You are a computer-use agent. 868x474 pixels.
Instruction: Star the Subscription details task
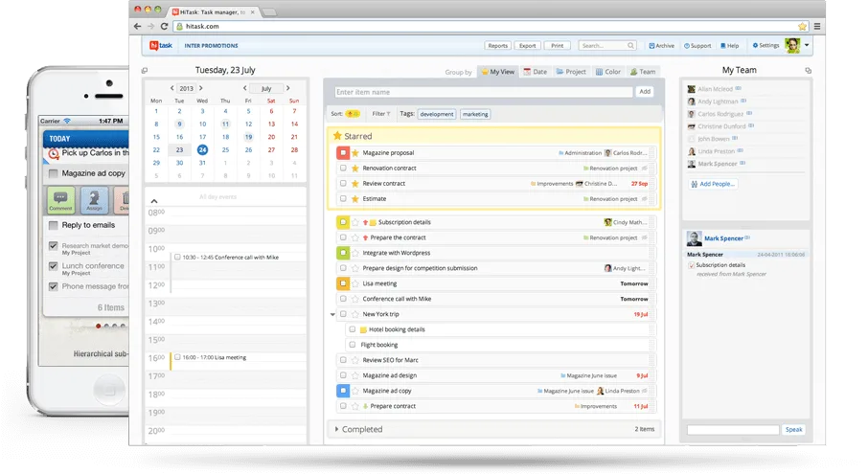355,222
